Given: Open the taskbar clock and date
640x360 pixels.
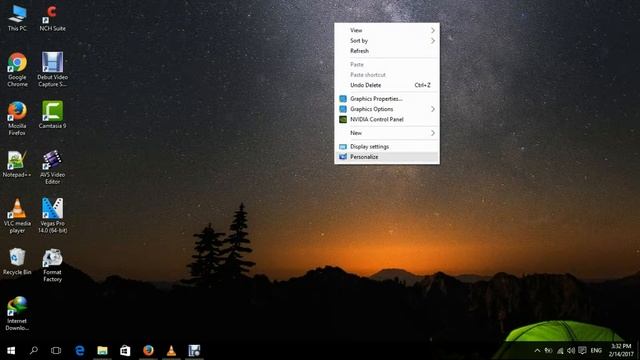Looking at the screenshot, I should pyautogui.click(x=620, y=351).
